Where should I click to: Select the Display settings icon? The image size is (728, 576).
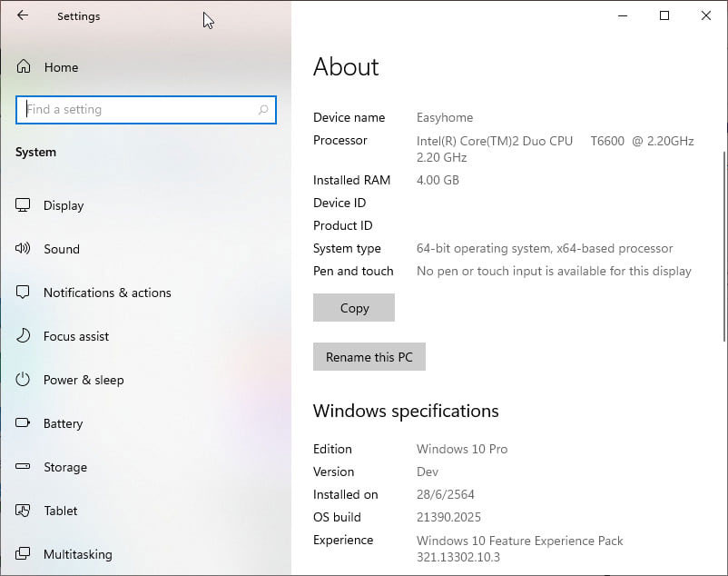click(23, 205)
